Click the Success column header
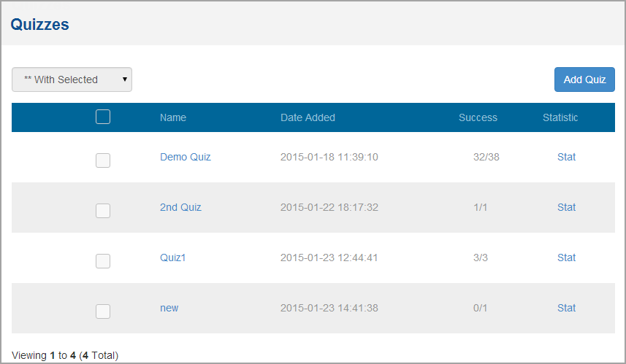 pos(478,117)
